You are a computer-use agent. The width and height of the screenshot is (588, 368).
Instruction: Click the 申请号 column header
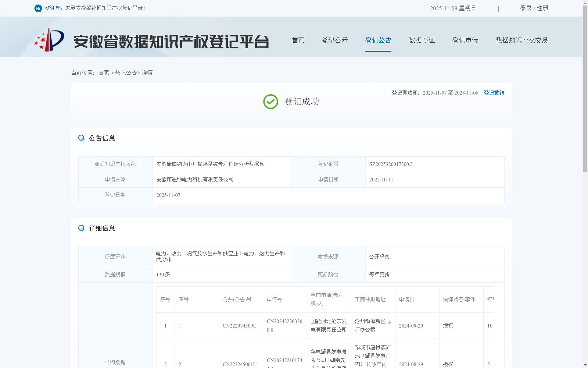(x=274, y=300)
